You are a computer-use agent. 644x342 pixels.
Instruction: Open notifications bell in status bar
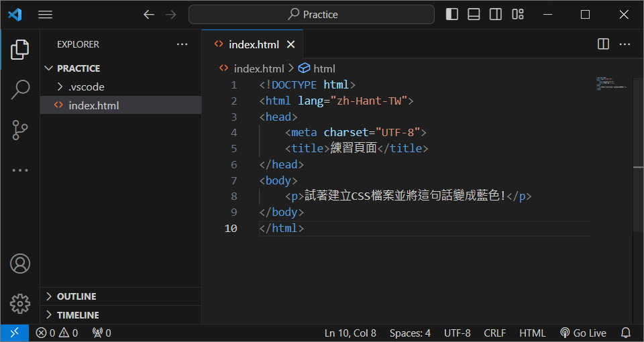(x=626, y=333)
